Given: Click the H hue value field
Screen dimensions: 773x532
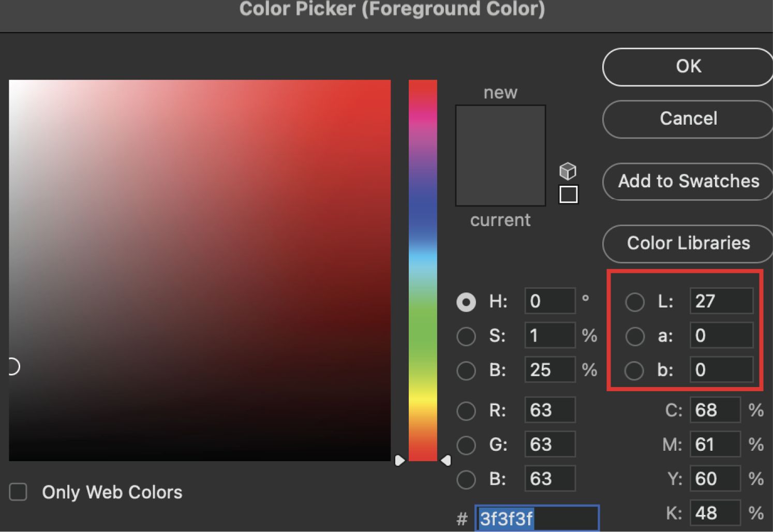Looking at the screenshot, I should point(550,301).
